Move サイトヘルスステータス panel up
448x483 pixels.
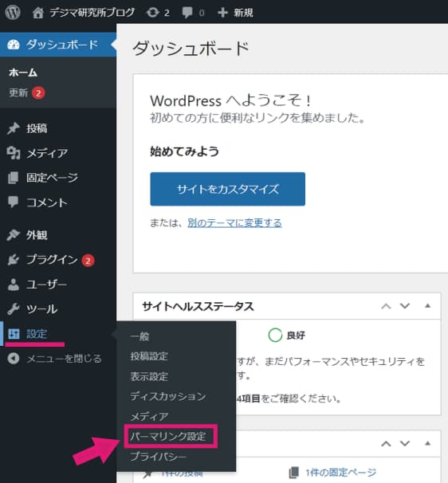386,306
